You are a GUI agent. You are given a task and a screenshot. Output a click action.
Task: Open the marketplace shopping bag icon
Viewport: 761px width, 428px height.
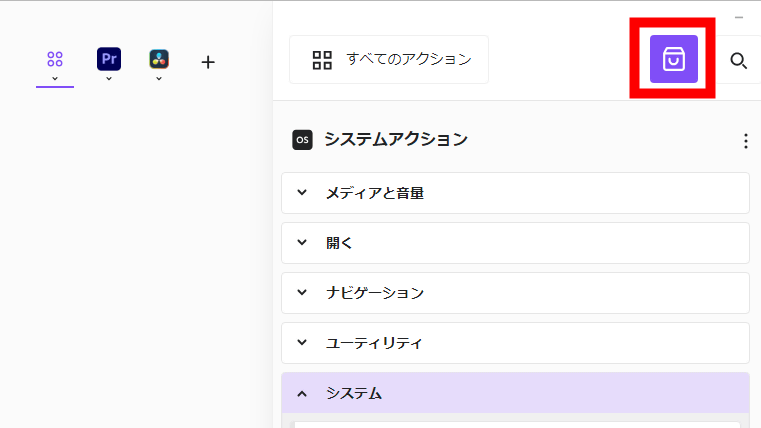(673, 59)
